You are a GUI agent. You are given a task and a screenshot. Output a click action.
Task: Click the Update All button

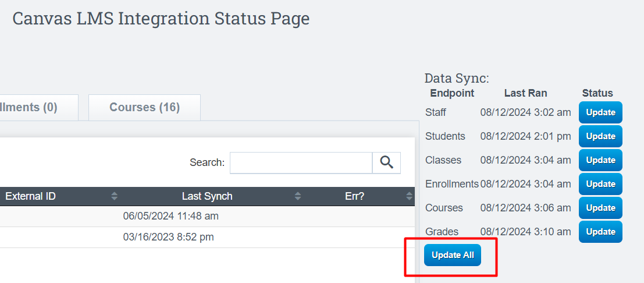[453, 255]
